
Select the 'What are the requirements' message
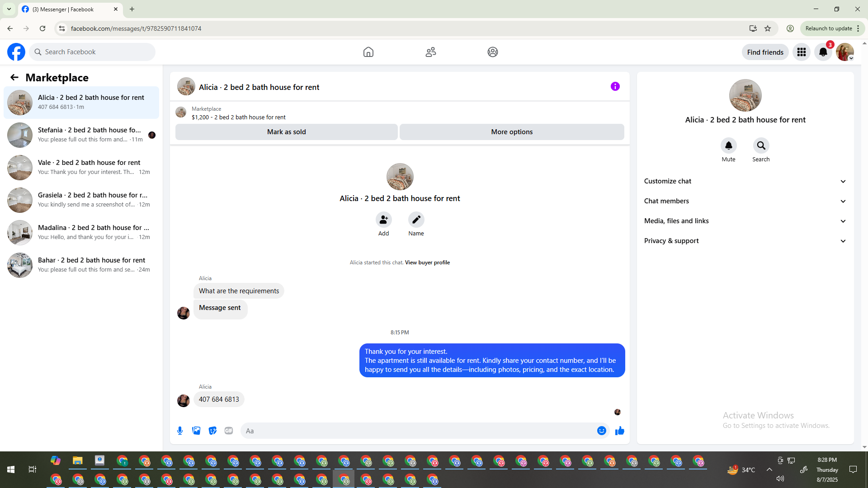pyautogui.click(x=239, y=291)
